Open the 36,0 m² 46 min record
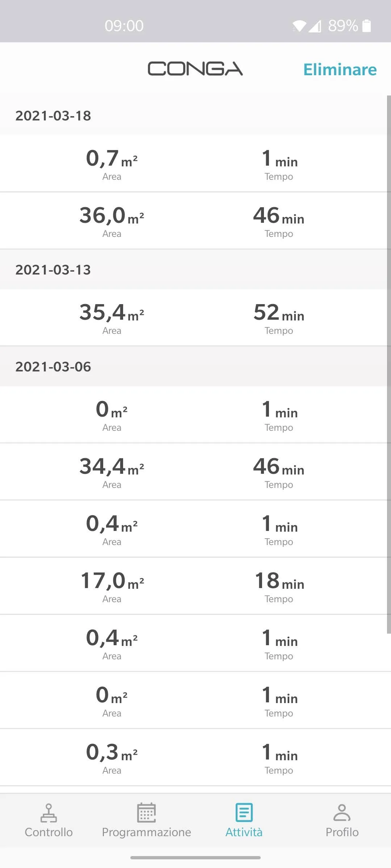Image resolution: width=391 pixels, height=868 pixels. coord(193,221)
